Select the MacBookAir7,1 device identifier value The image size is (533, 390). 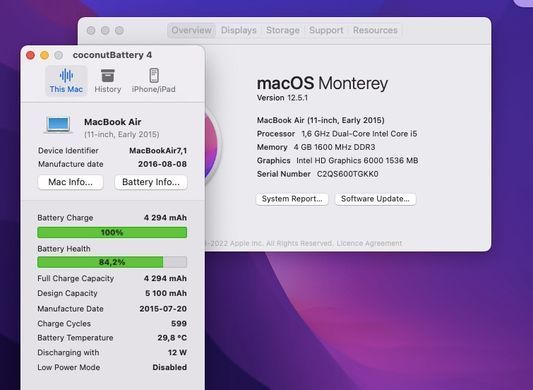[158, 151]
